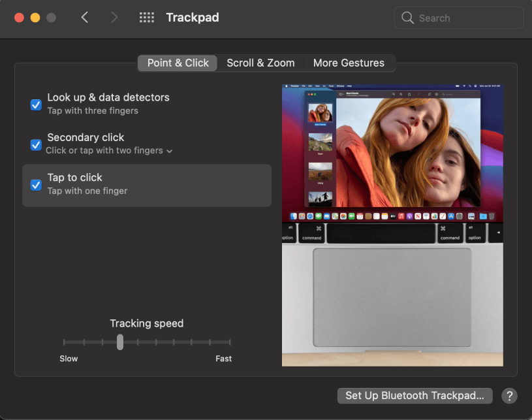Open the 'Click or tap with two fingers' menu
The width and height of the screenshot is (532, 420).
tap(109, 150)
